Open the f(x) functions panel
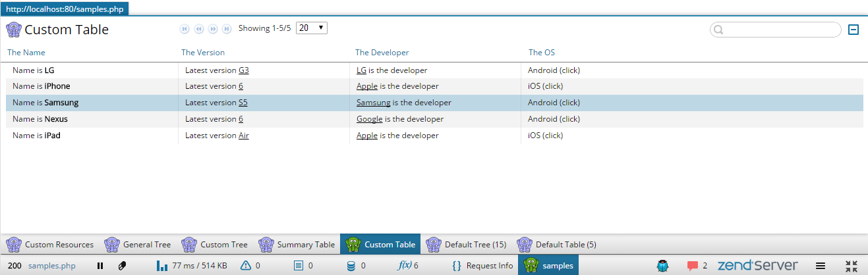The image size is (868, 275). click(x=408, y=266)
